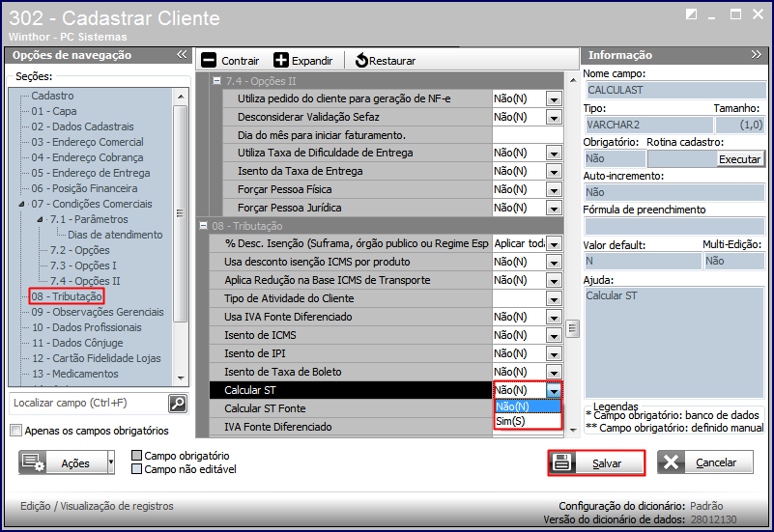Select 06 - Posição Financeira section

84,188
